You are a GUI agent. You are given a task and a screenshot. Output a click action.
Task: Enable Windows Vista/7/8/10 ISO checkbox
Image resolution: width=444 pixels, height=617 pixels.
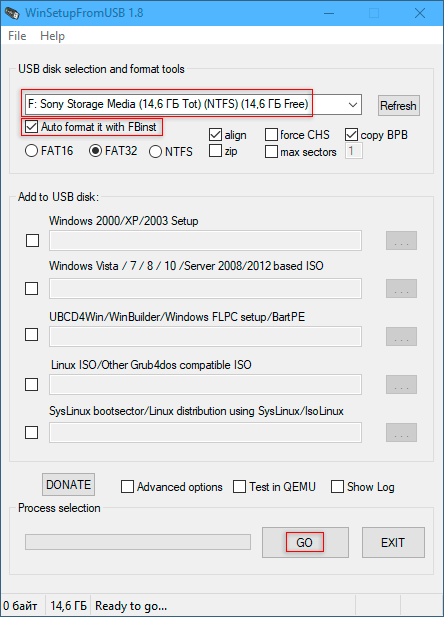click(31, 288)
